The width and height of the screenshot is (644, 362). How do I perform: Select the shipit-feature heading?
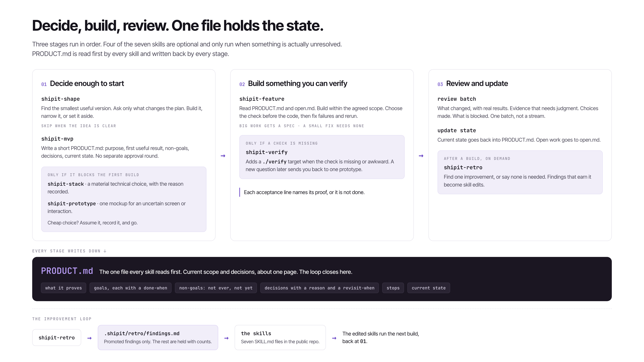262,99
